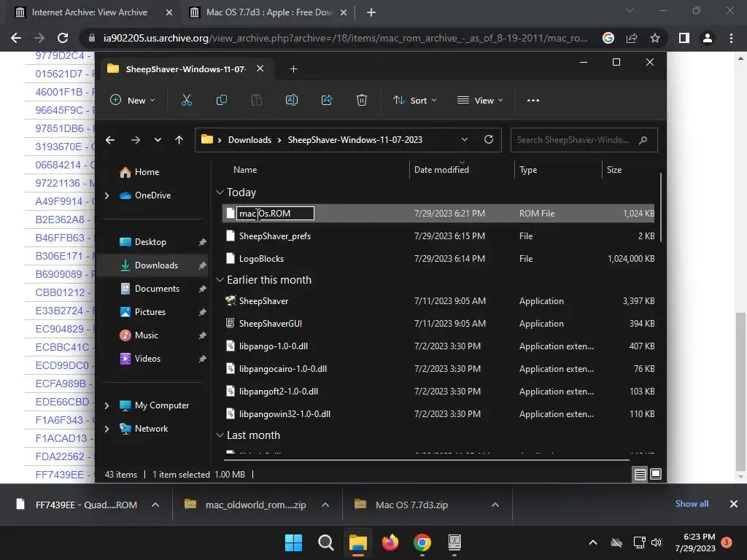The width and height of the screenshot is (747, 560).
Task: Click the Chrome address bar URL
Action: point(345,38)
